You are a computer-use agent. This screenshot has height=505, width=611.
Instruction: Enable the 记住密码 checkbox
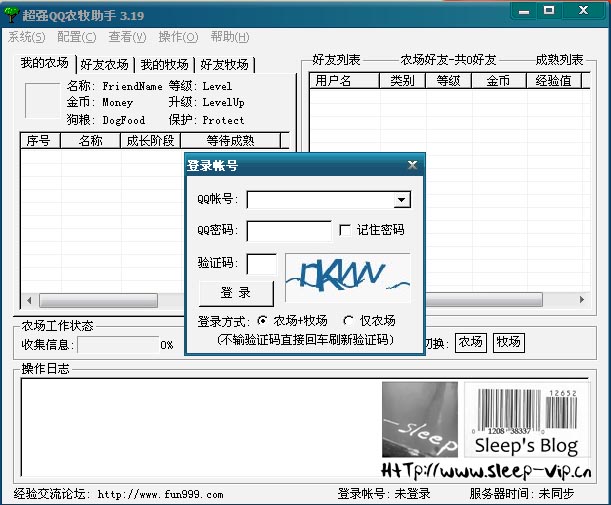344,230
